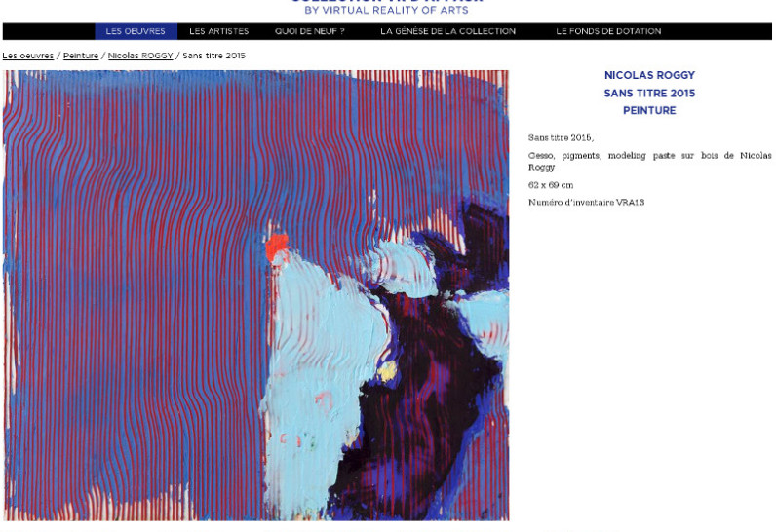Image resolution: width=776 pixels, height=532 pixels.
Task: Follow the Nicolas ROGGY breadcrumb link
Action: coord(140,56)
